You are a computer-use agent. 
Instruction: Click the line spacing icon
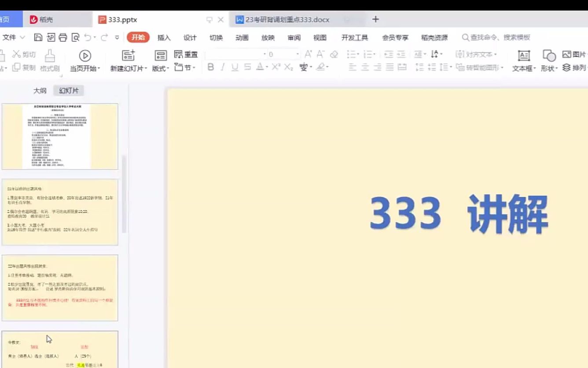click(444, 67)
